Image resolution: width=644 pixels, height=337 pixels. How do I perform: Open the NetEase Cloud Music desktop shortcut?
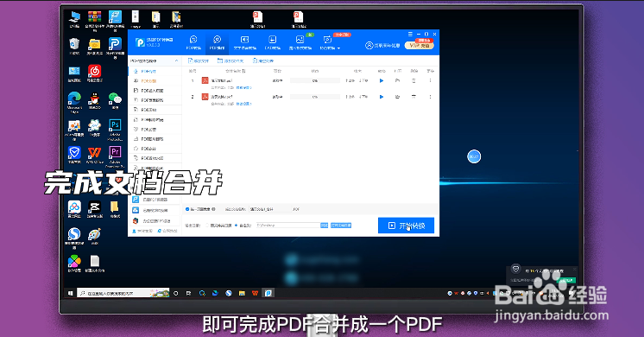[x=94, y=73]
